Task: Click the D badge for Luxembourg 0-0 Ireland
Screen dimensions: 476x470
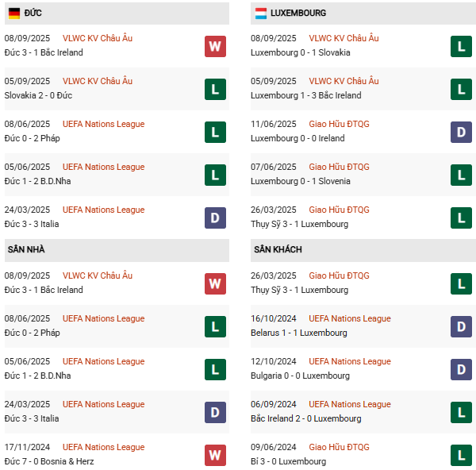Action: pos(462,132)
